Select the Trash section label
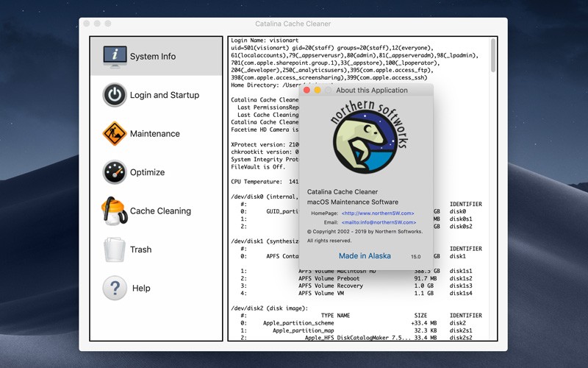The width and height of the screenshot is (588, 368). [x=140, y=250]
